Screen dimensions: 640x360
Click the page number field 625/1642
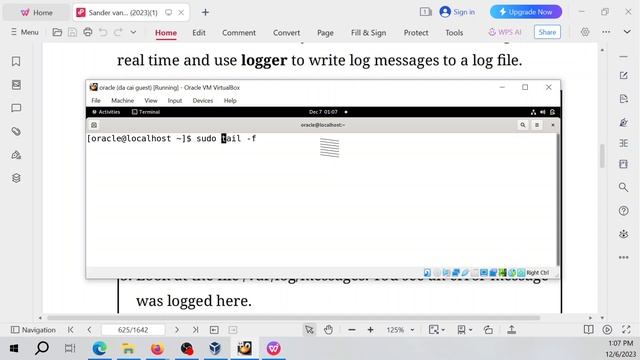click(133, 330)
